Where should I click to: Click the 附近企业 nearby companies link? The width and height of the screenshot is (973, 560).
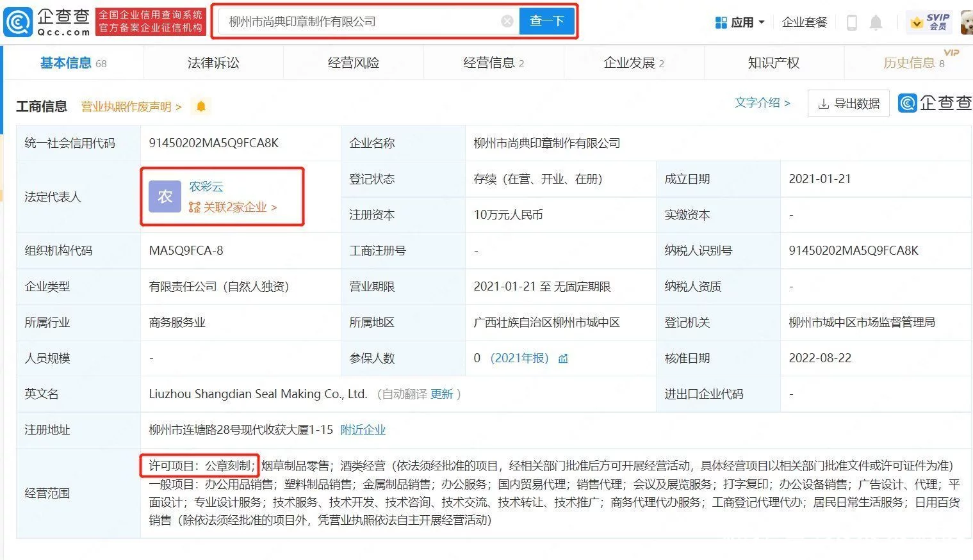tap(363, 430)
